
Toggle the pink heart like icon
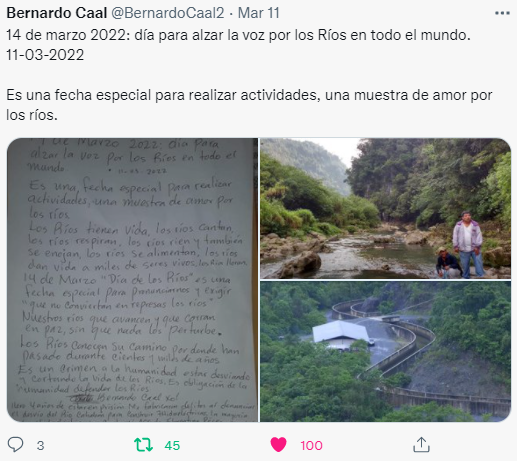pos(278,445)
